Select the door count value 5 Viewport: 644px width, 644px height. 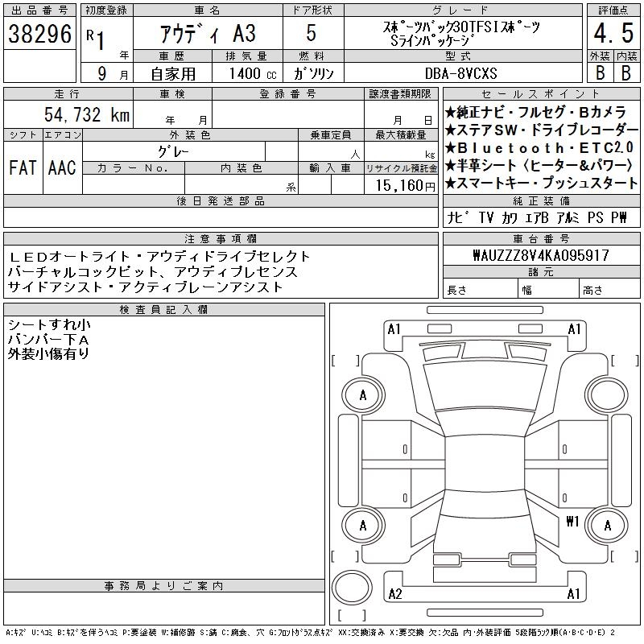tap(312, 33)
